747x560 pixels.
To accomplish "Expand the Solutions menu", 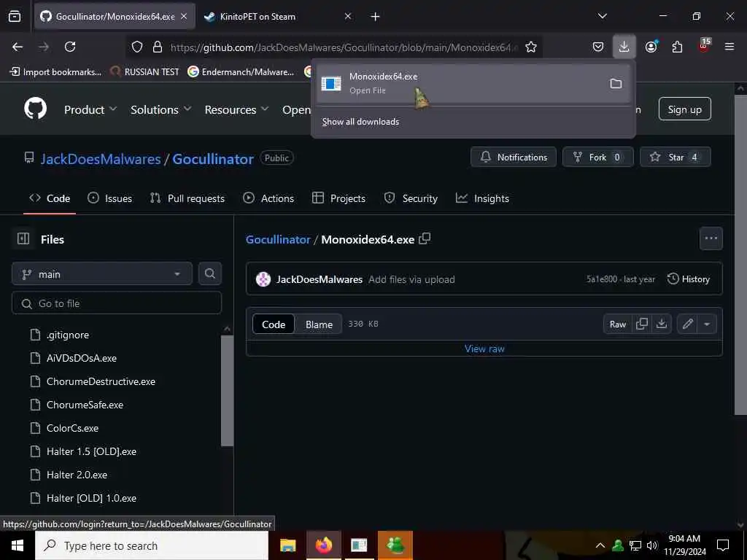I will tap(161, 109).
